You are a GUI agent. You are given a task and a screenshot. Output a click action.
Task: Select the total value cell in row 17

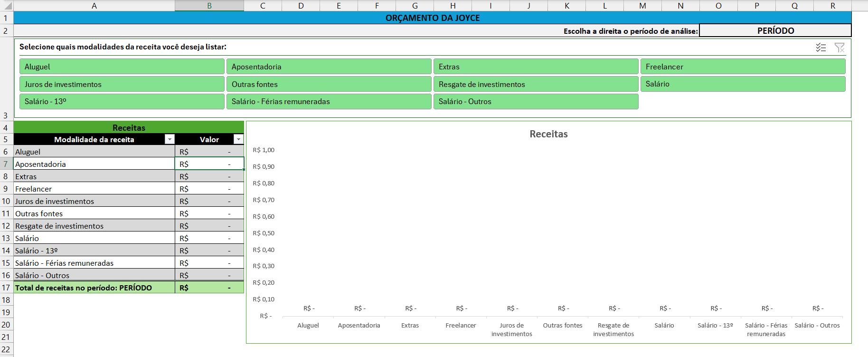click(209, 288)
